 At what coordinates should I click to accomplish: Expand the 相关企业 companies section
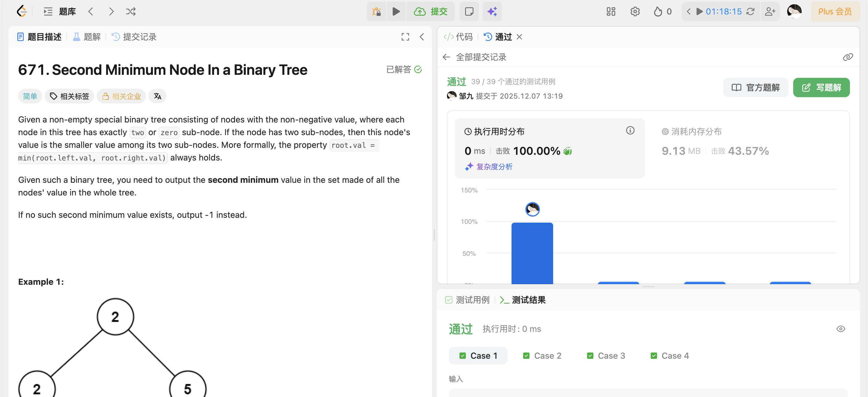click(x=121, y=96)
